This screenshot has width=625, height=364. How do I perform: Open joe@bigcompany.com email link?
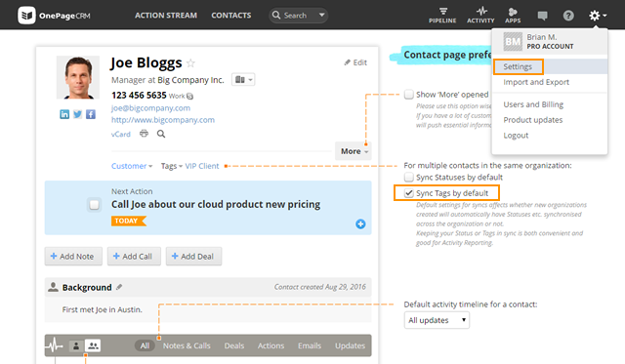150,108
